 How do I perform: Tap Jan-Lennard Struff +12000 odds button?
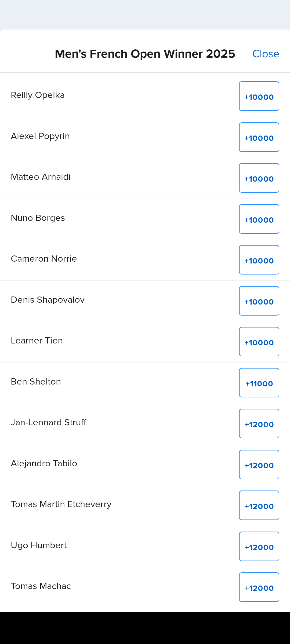(x=259, y=424)
